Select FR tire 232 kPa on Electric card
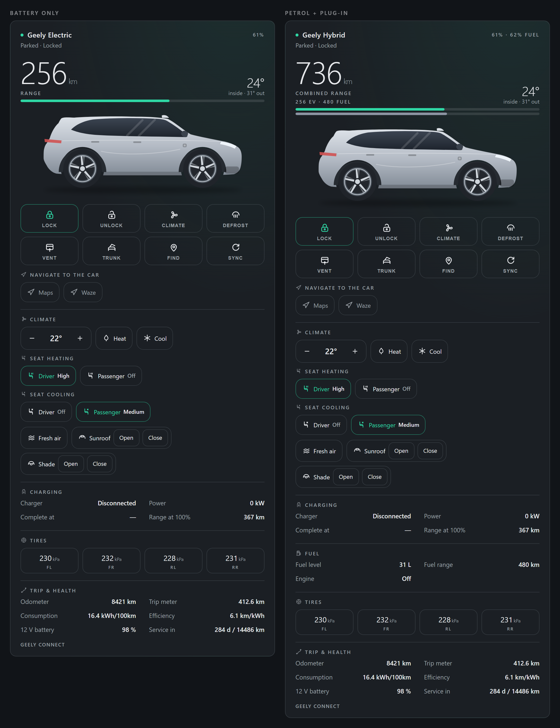Image resolution: width=560 pixels, height=728 pixels. tap(111, 561)
